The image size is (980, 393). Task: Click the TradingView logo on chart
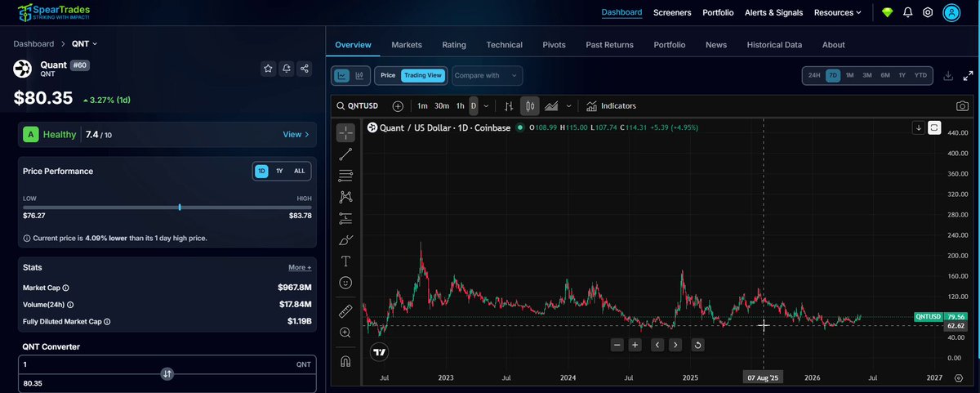tap(379, 352)
